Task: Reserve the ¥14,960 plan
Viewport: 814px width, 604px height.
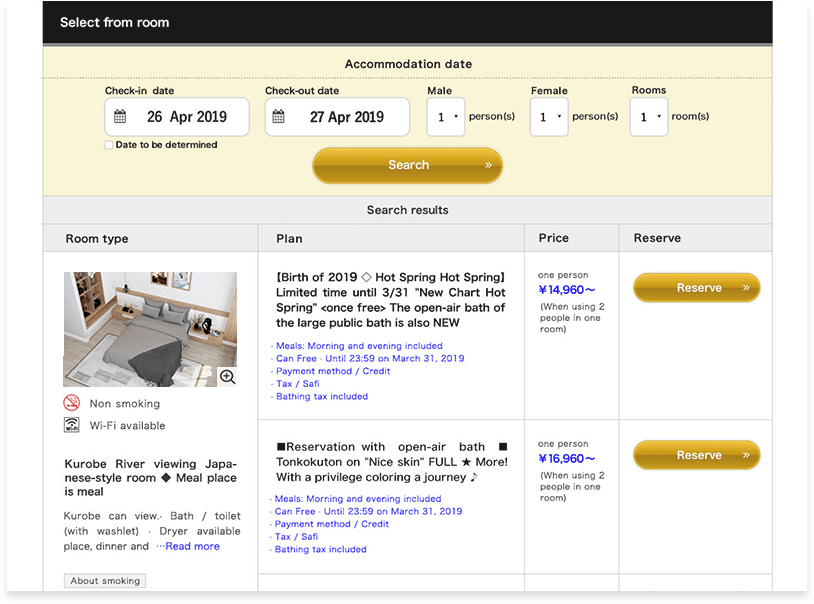Action: click(x=697, y=288)
